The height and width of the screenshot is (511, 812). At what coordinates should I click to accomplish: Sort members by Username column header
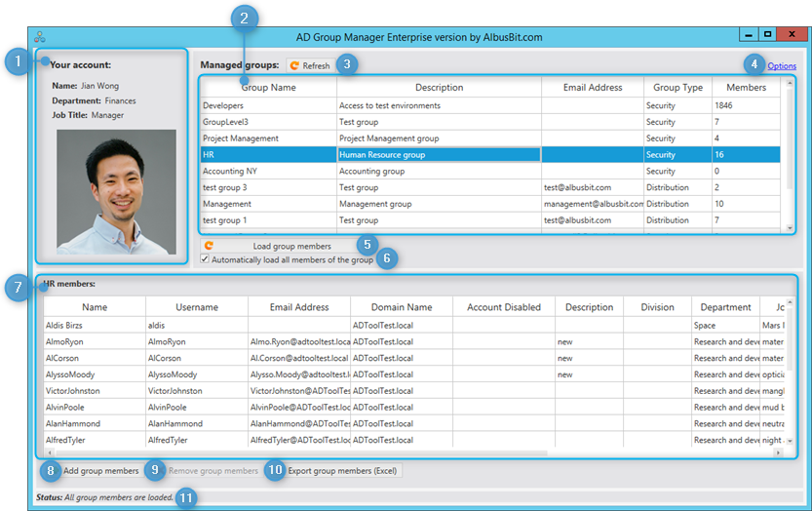tap(197, 307)
